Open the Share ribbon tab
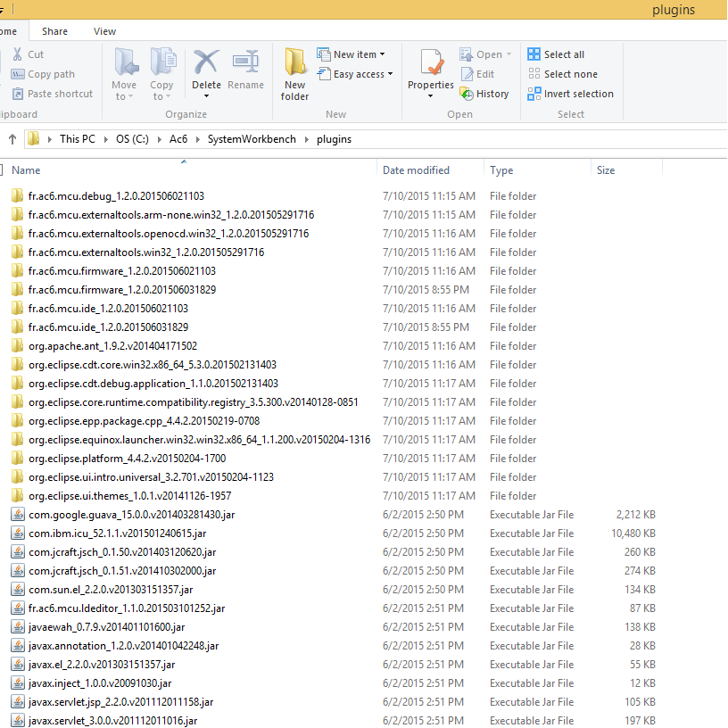 click(x=54, y=31)
